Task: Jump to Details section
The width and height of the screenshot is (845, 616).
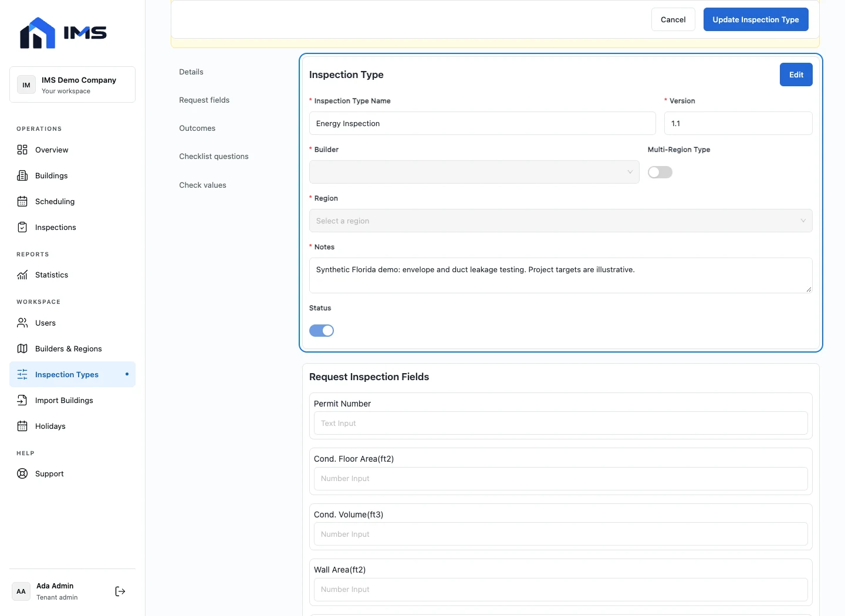Action: coord(191,72)
